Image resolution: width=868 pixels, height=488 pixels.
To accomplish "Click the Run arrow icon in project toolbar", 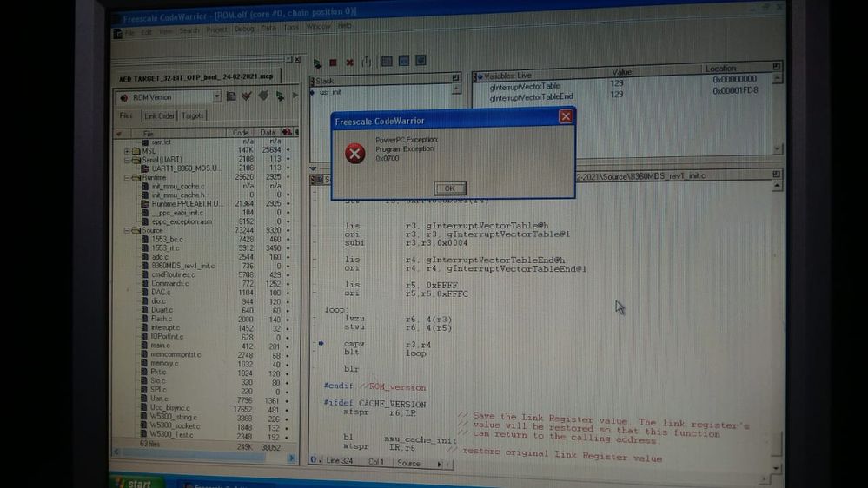I will point(295,96).
